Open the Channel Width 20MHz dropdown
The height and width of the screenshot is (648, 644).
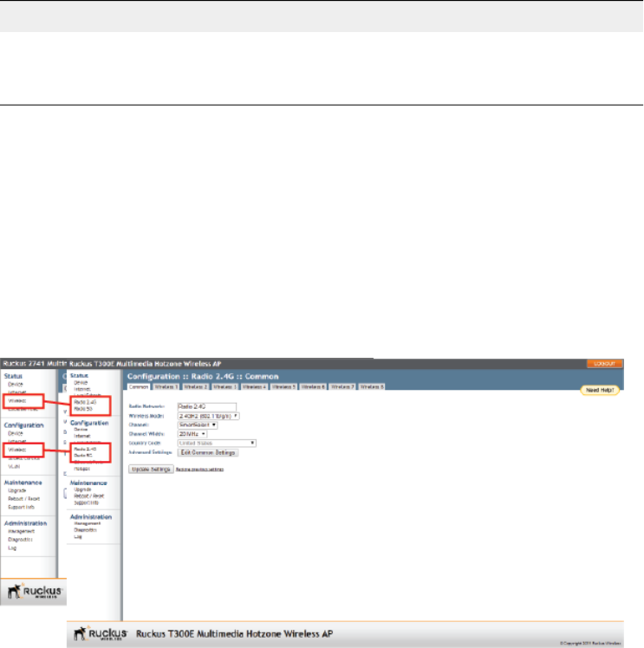click(192, 434)
